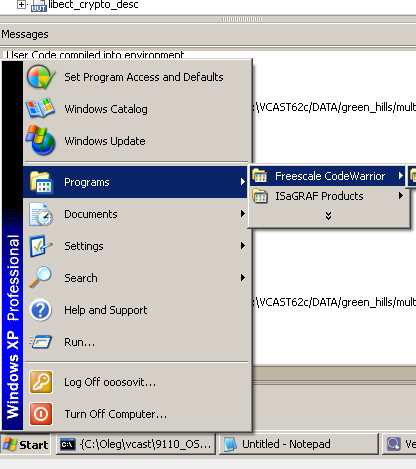The width and height of the screenshot is (416, 469).
Task: Open Windows Catalog icon
Action: (x=40, y=108)
